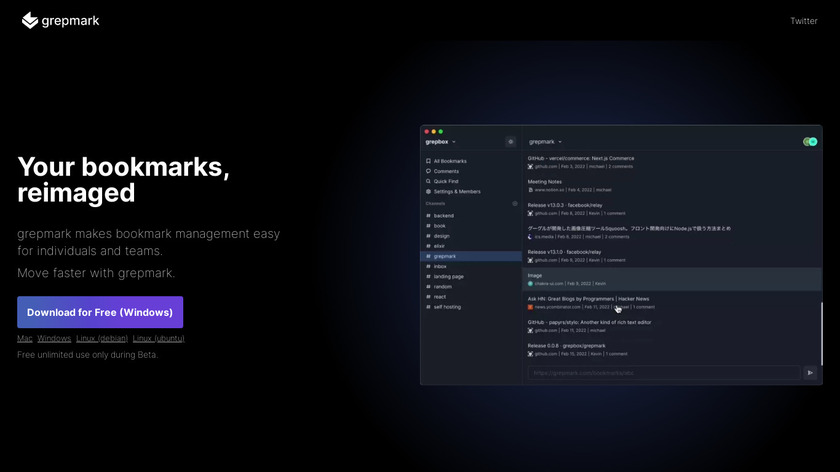Open the Twitter link in the header

pyautogui.click(x=804, y=21)
